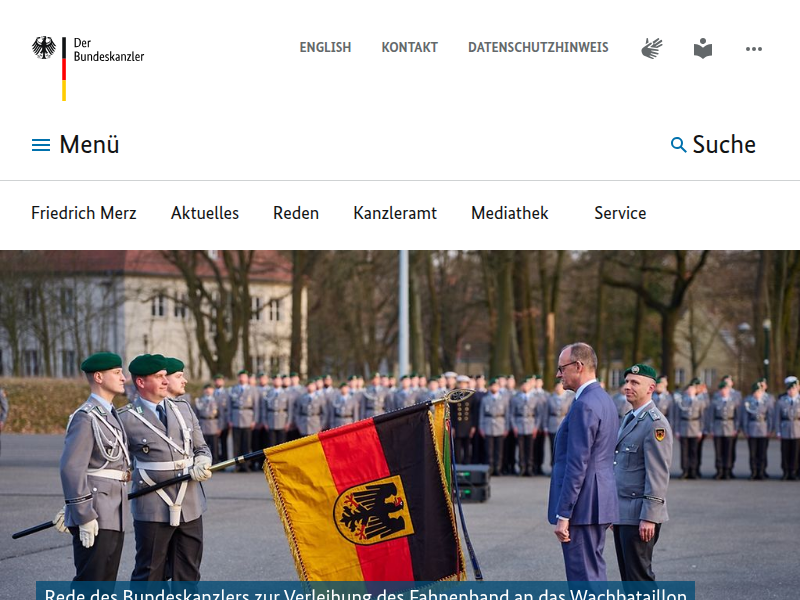The width and height of the screenshot is (800, 600).
Task: Click the hamburger menu icon
Action: (41, 145)
